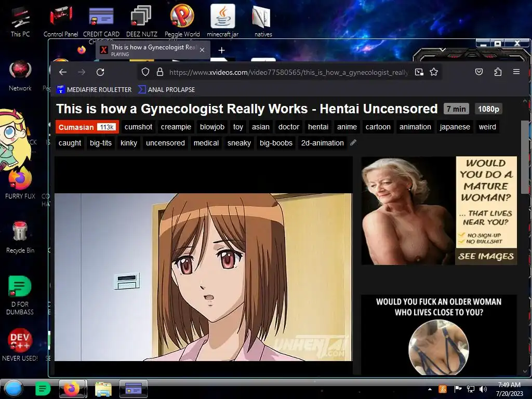The image size is (532, 399).
Task: Open the network tray icon
Action: click(x=471, y=389)
